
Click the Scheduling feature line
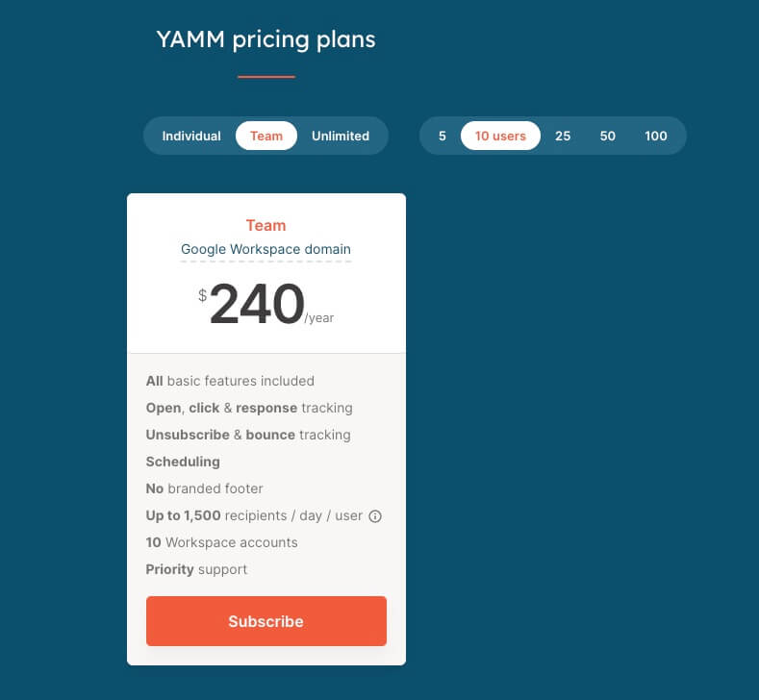click(x=183, y=462)
